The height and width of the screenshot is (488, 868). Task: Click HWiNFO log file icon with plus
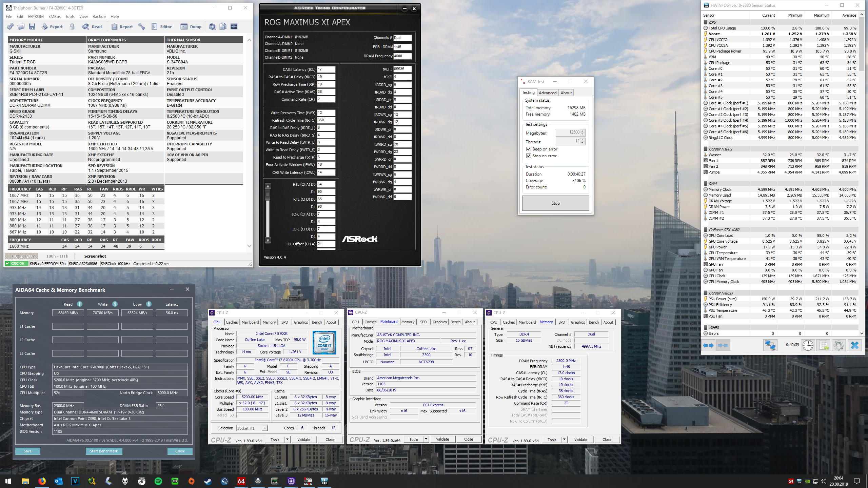click(x=824, y=345)
